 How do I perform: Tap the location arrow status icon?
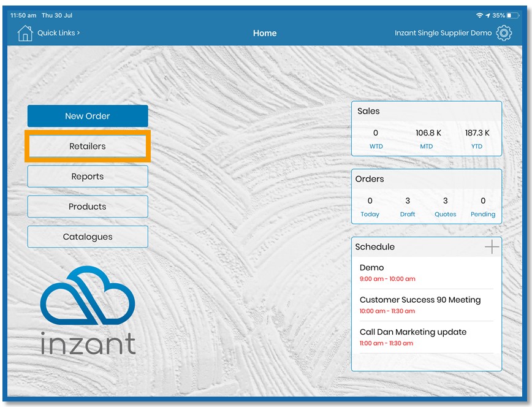pyautogui.click(x=487, y=15)
